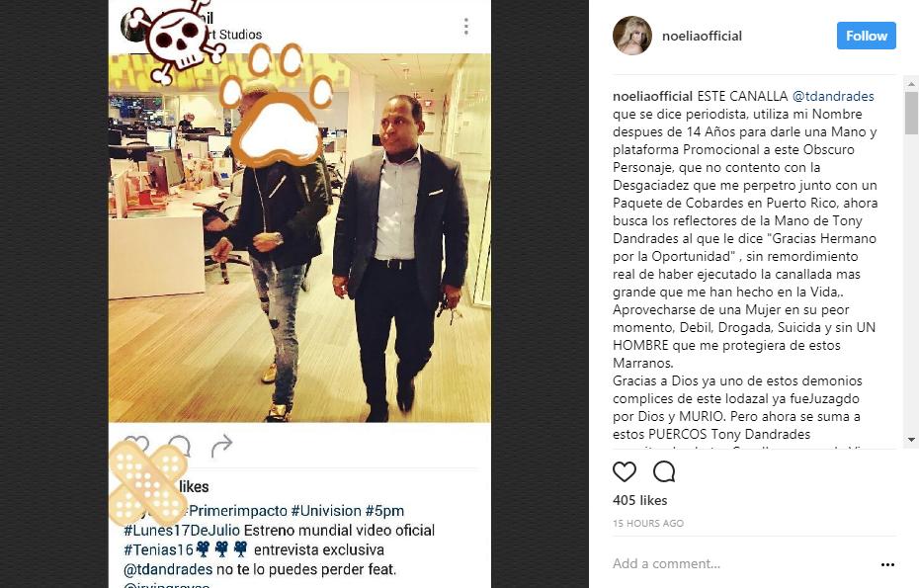
Task: Click the noeliaofficial profile avatar
Action: 632,36
